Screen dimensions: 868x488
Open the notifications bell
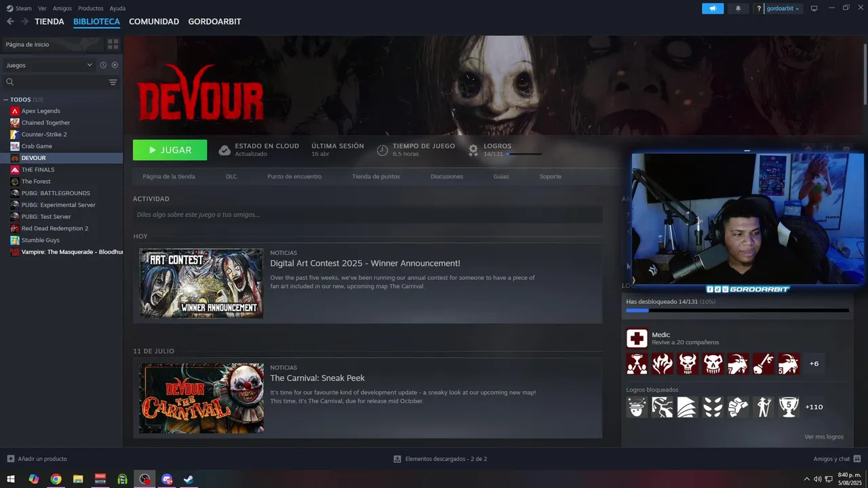[x=738, y=8]
